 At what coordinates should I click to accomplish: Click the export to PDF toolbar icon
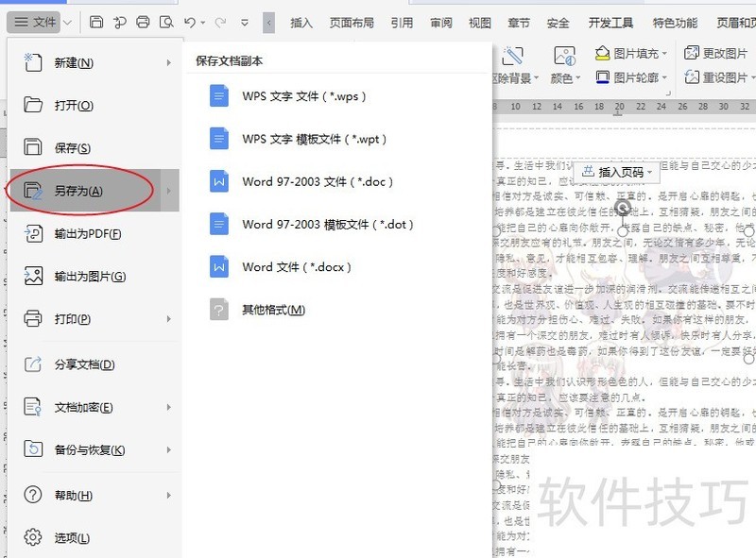(x=120, y=22)
